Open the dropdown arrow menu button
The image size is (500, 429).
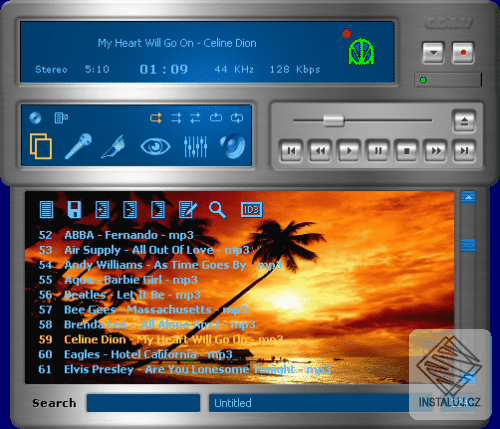(x=433, y=53)
